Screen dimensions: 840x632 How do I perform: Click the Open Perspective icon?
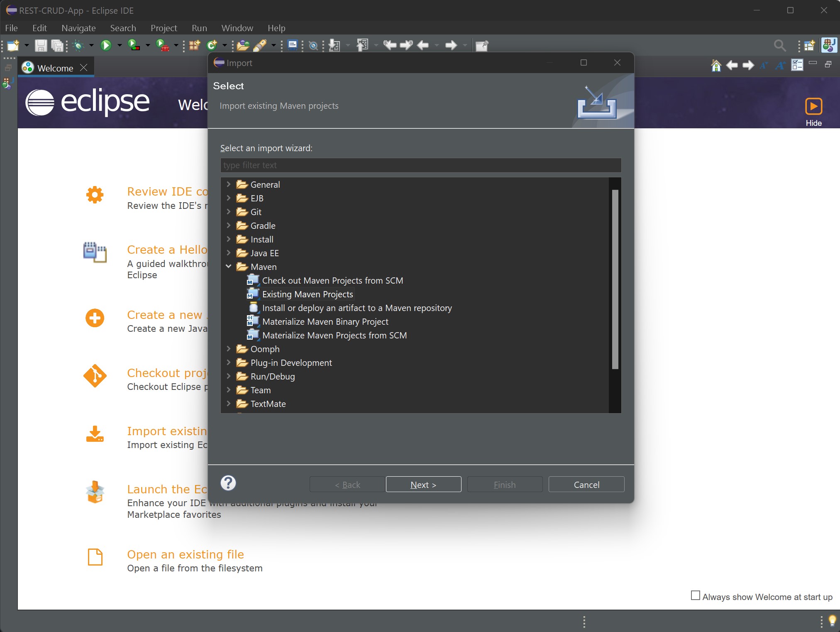809,45
